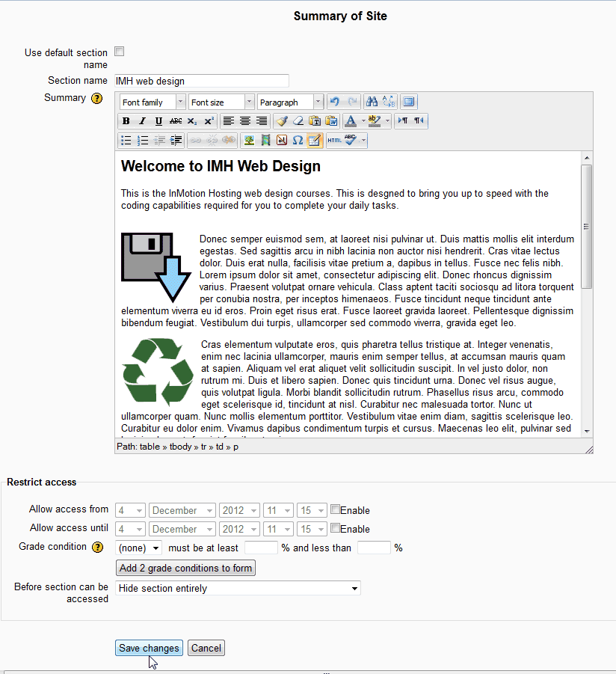
Task: Select the text color picker
Action: 350,121
